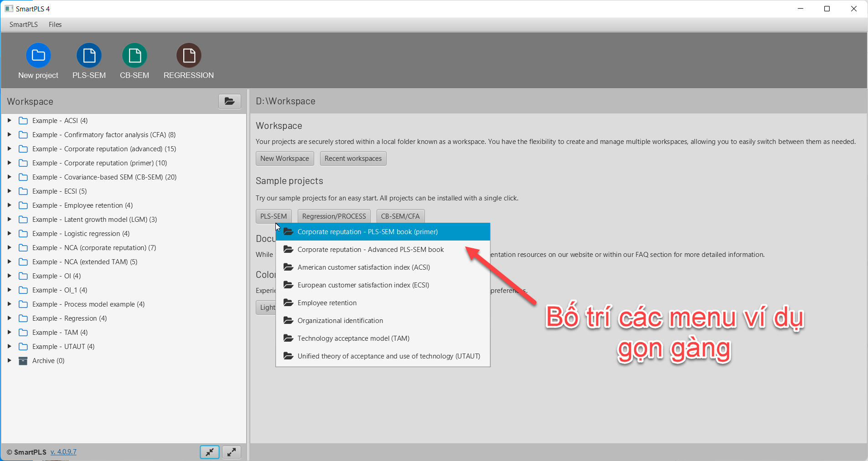Click the CB-SEM/CFA sample button

tap(400, 216)
